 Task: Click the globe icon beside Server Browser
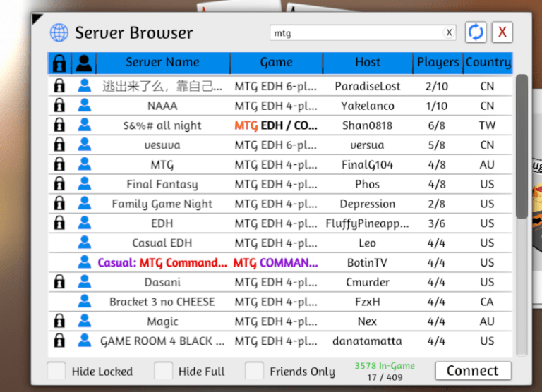[59, 33]
